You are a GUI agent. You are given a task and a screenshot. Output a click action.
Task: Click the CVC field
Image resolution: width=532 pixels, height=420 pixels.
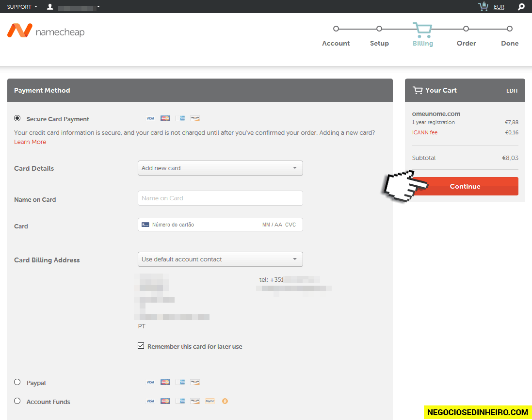coord(290,225)
